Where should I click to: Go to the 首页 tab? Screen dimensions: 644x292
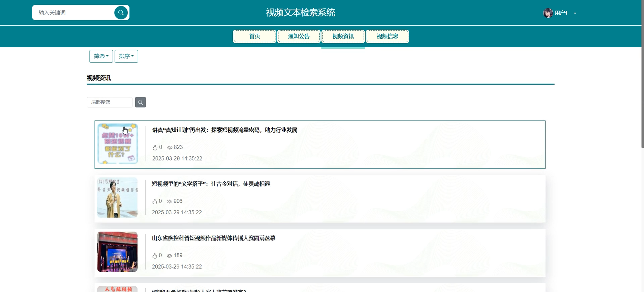255,36
